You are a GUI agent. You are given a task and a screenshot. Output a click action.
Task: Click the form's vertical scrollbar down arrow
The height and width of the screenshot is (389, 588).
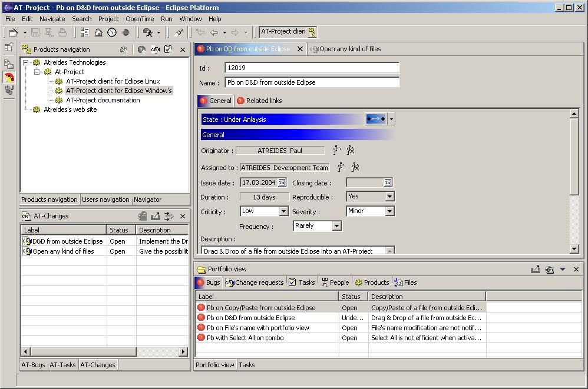pos(574,248)
